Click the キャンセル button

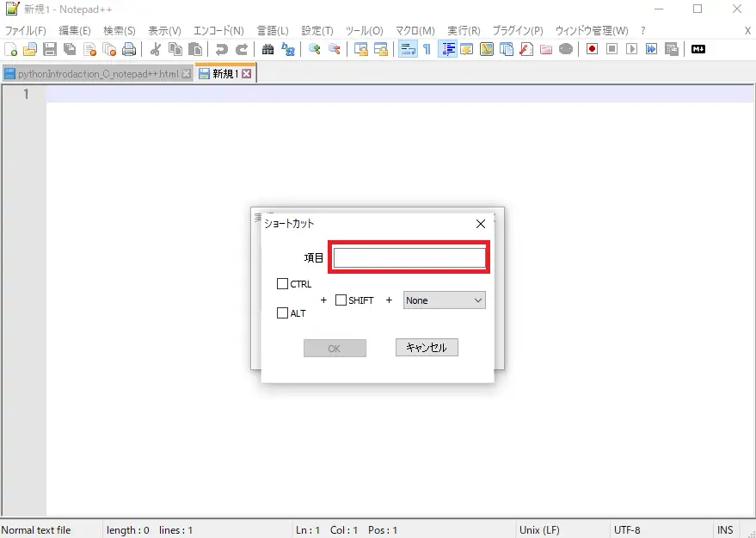pyautogui.click(x=427, y=348)
